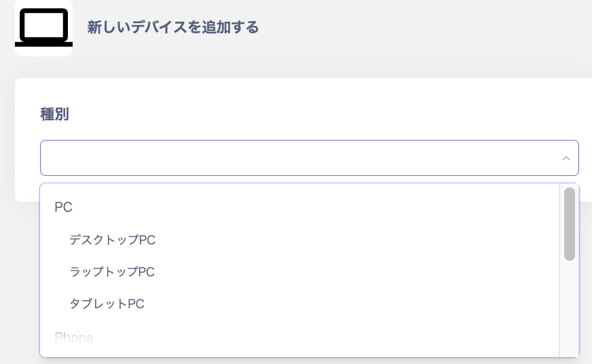Set device type to tablet PC
592x364 pixels.
(107, 304)
